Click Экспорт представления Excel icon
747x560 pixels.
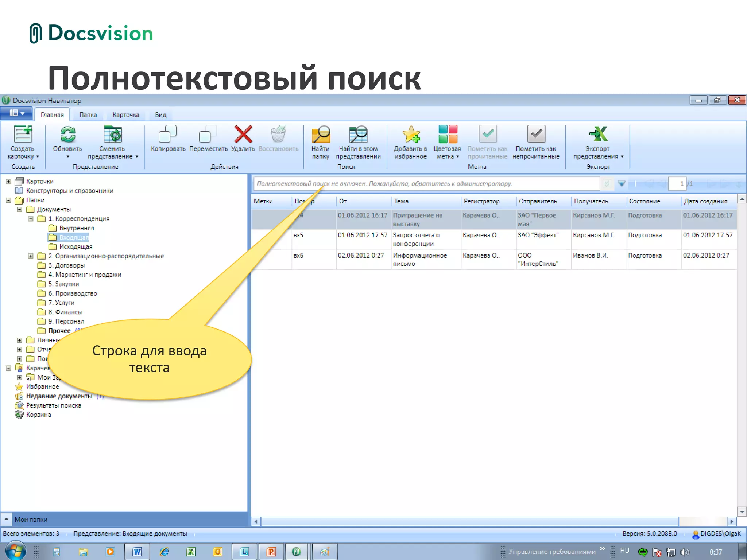pos(598,134)
